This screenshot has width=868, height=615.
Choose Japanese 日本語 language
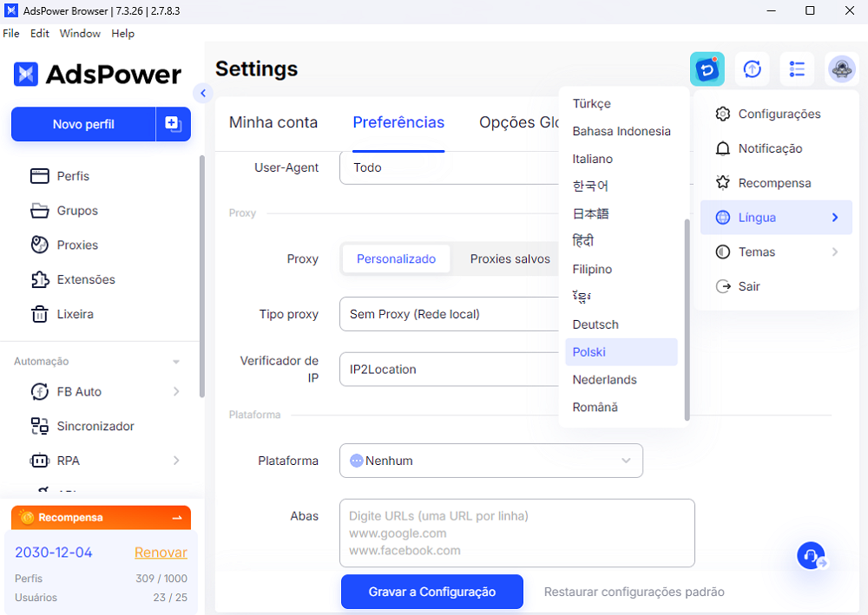(621, 213)
